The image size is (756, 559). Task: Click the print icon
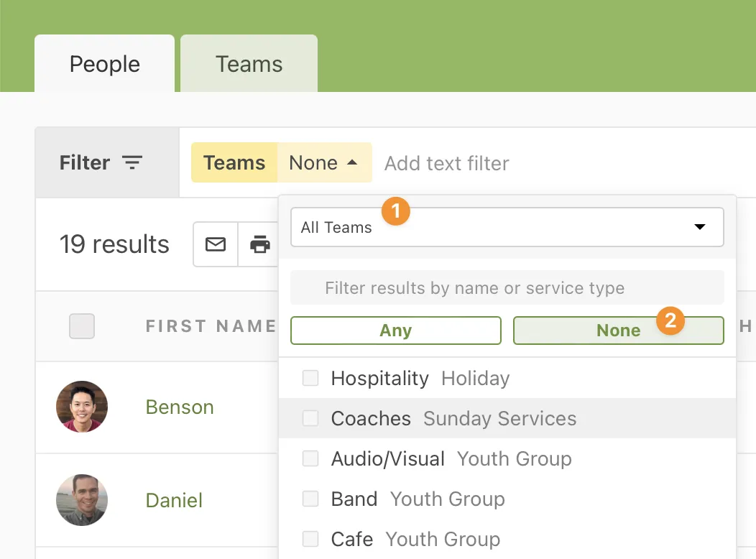[260, 244]
